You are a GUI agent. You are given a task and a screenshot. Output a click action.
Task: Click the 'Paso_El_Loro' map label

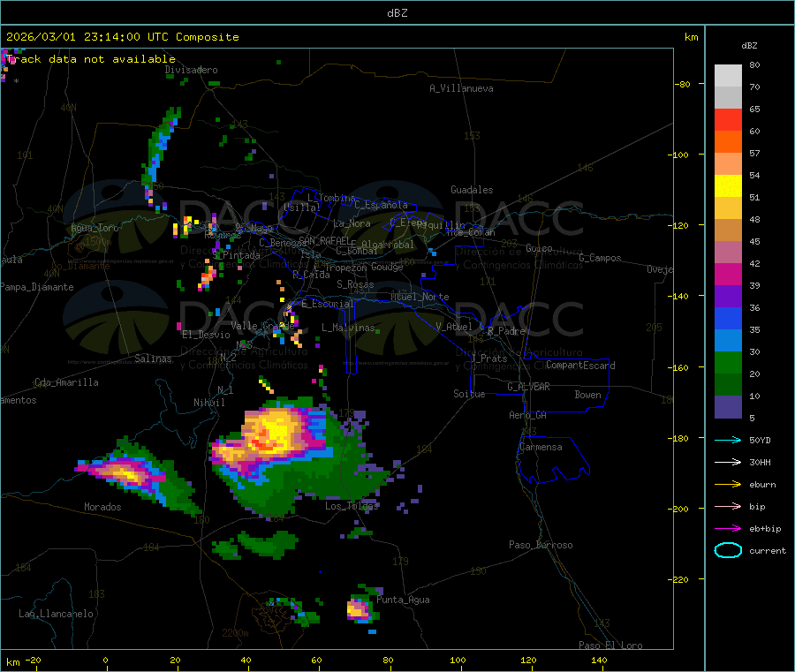click(610, 646)
